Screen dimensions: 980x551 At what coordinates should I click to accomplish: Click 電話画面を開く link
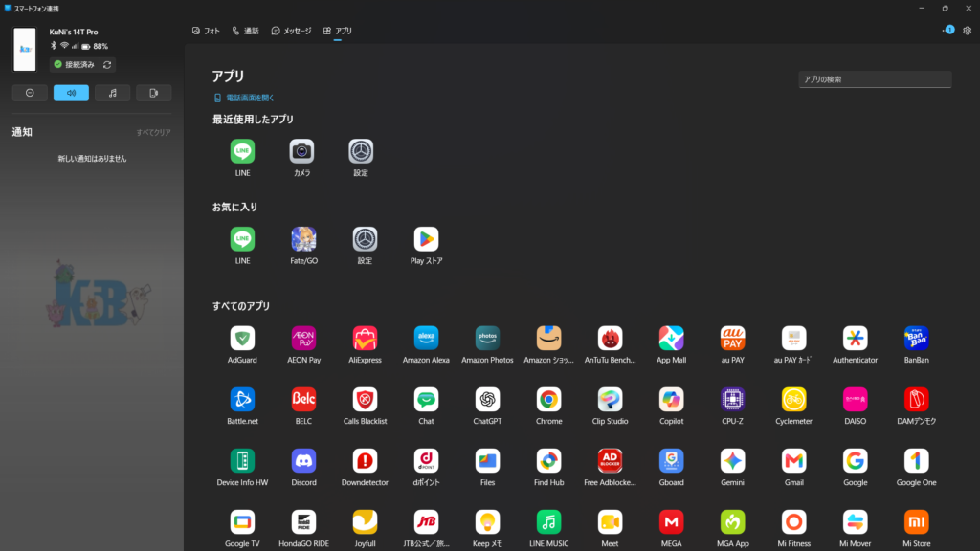244,99
